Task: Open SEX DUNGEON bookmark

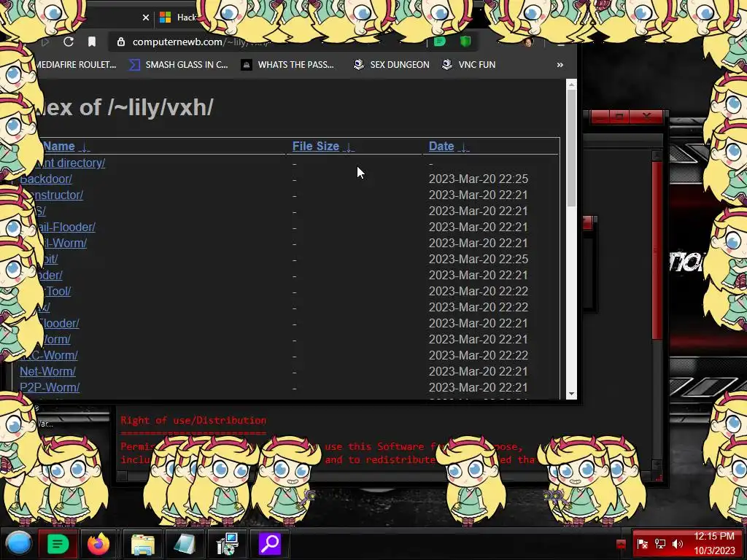Action: [391, 65]
